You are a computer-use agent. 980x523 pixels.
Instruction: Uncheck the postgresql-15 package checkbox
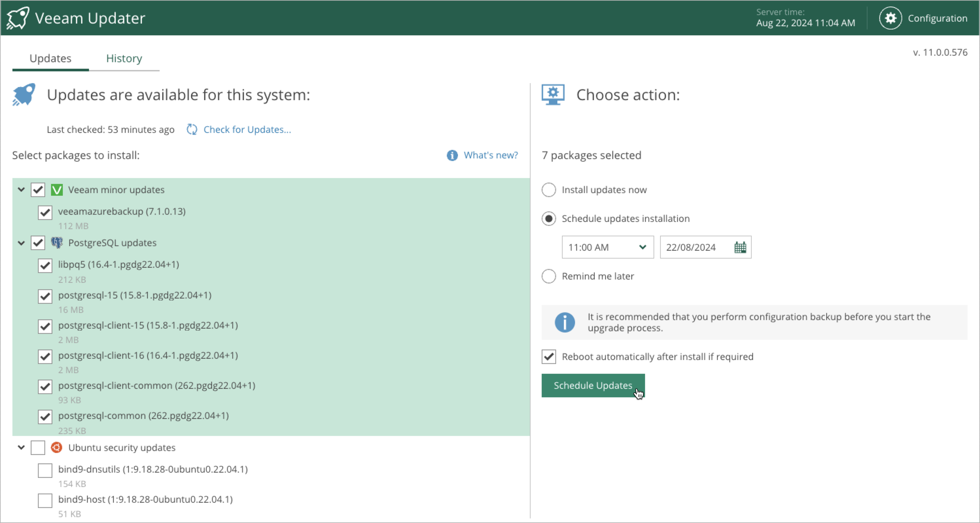click(x=45, y=296)
